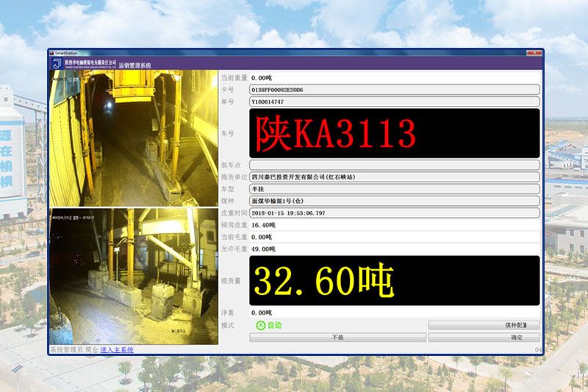Click the empty 装车点 loading point field
The height and width of the screenshot is (392, 588).
coord(394,165)
